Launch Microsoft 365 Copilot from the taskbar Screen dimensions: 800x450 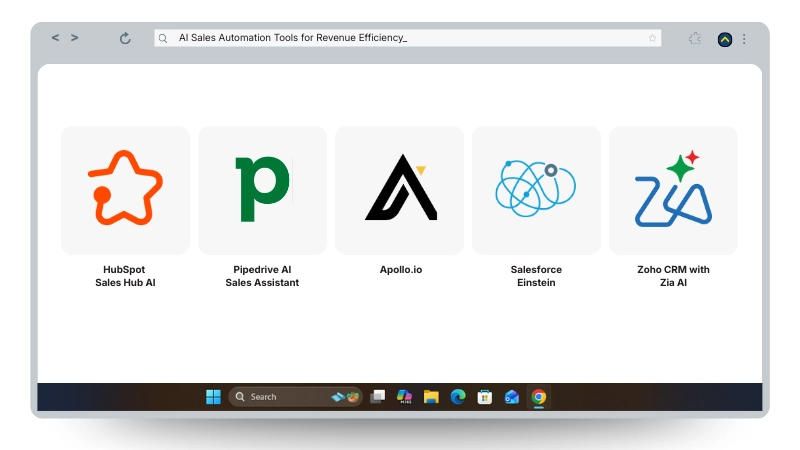tap(405, 396)
